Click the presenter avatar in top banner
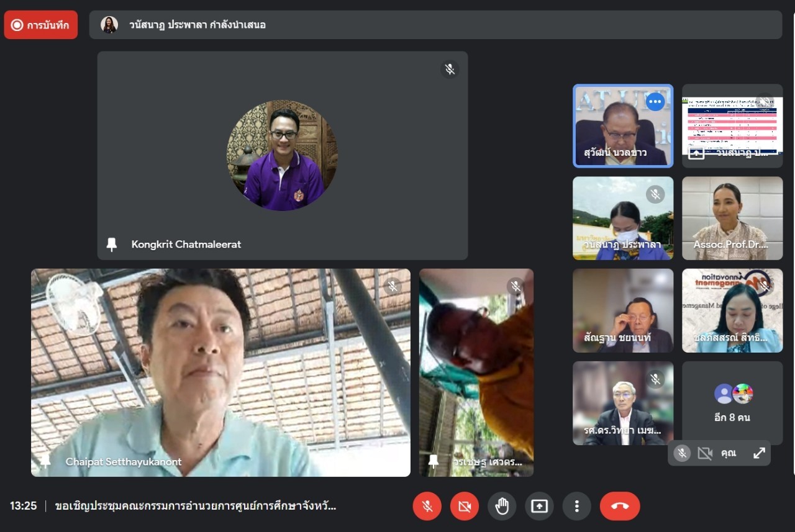This screenshot has width=795, height=532. (109, 25)
